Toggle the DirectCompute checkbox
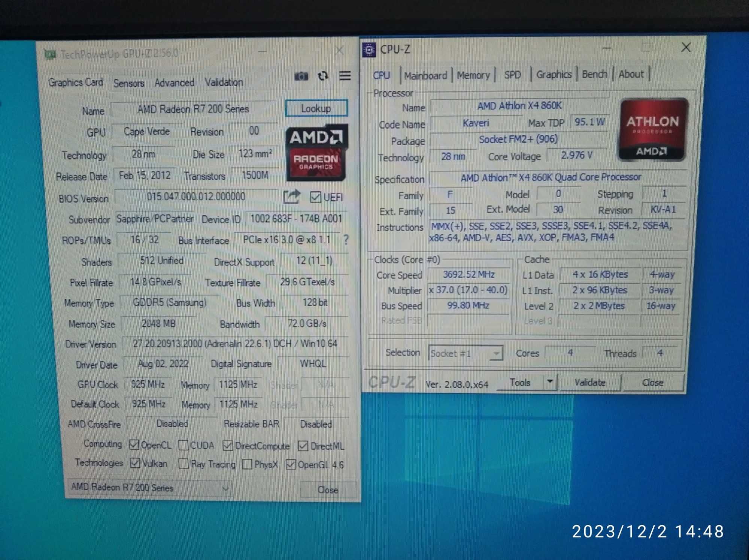 coord(227,445)
